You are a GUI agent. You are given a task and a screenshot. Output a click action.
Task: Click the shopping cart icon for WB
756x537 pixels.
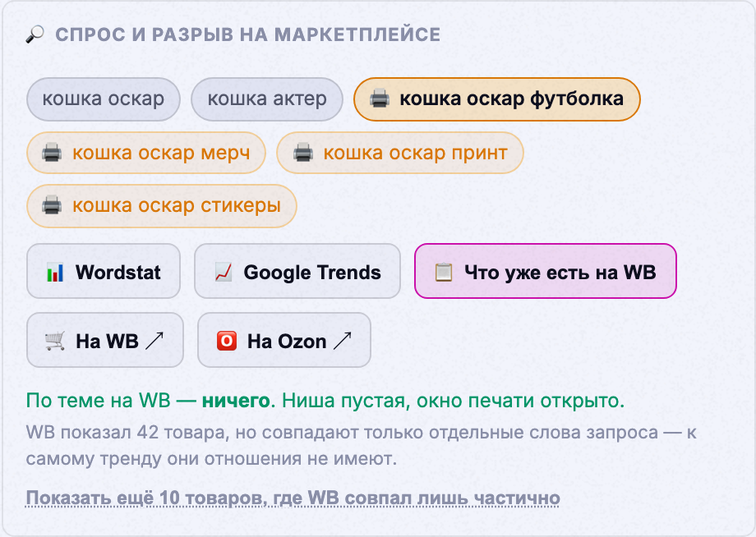[55, 341]
